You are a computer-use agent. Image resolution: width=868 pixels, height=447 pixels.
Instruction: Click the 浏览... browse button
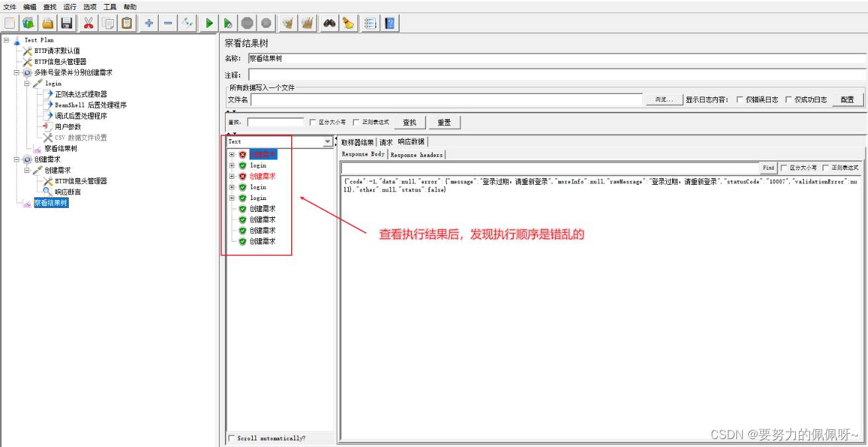tap(664, 99)
